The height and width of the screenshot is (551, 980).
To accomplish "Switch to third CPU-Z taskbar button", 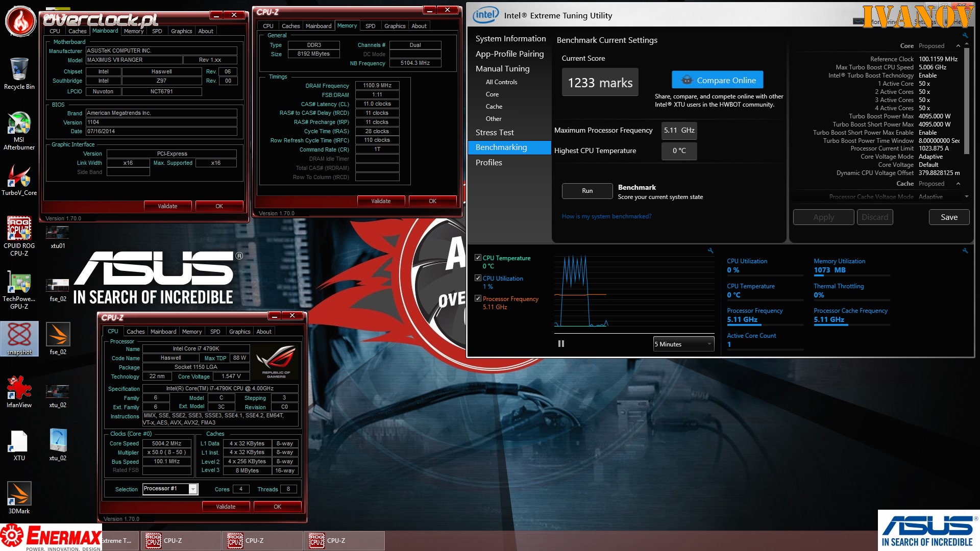I will click(344, 541).
